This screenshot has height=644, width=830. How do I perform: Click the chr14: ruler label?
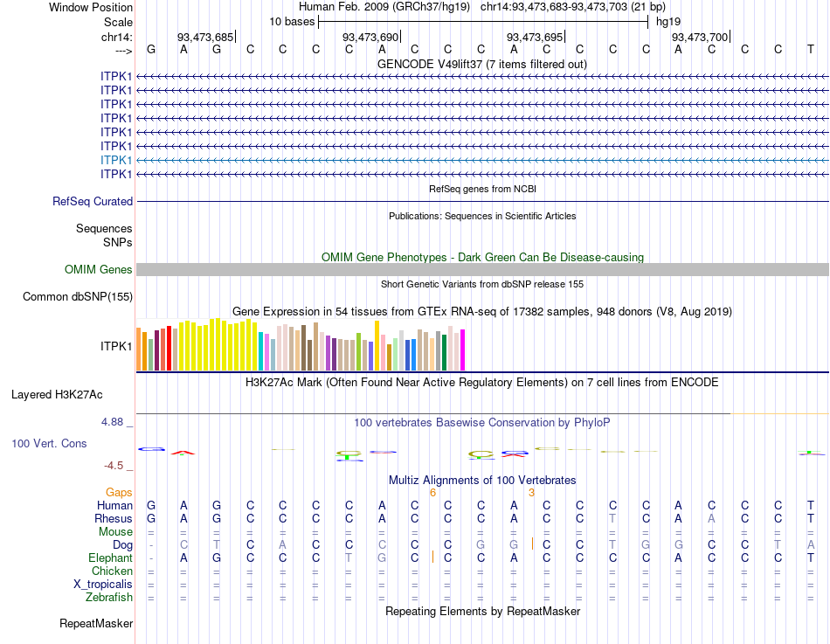tap(117, 37)
